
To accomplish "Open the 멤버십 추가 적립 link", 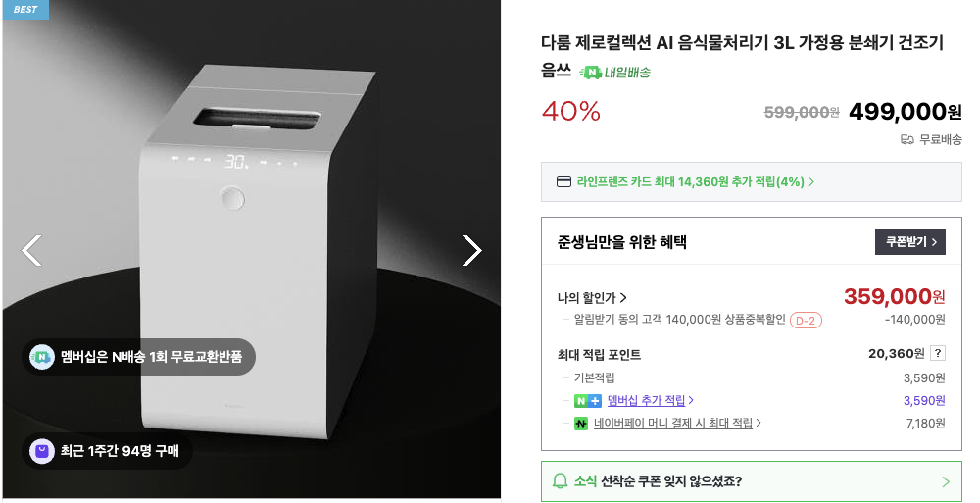I will [x=651, y=400].
